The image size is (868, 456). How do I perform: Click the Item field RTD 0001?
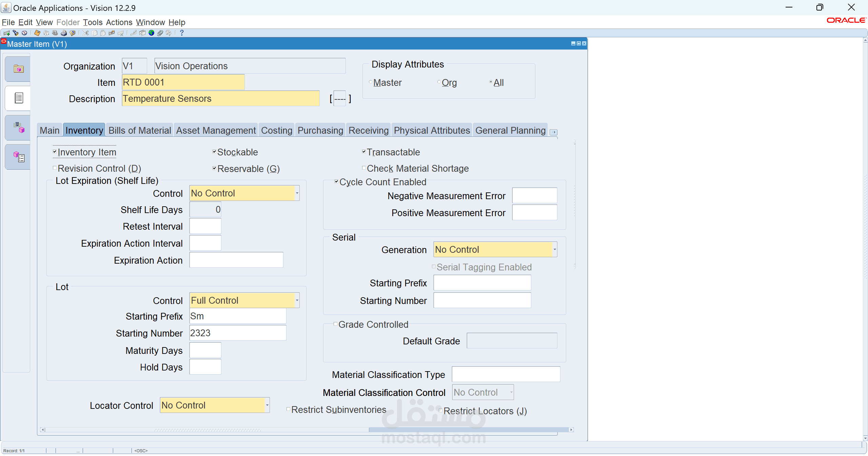coord(183,82)
